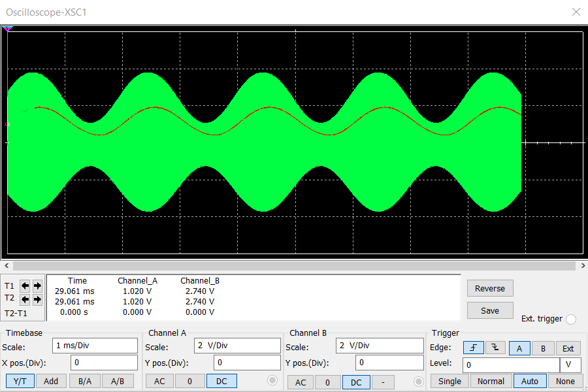Click T1 Channel_B value 2.740 V
588x392 pixels.
click(x=200, y=291)
